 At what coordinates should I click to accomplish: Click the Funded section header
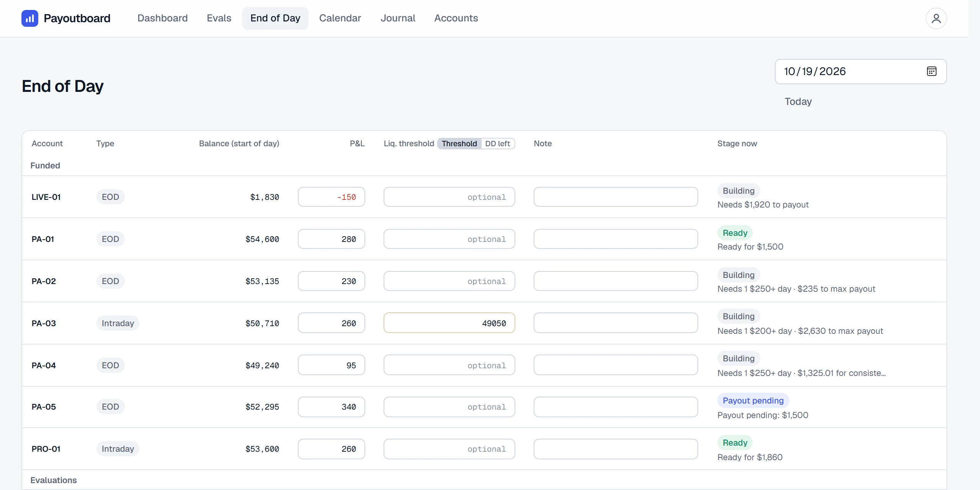click(45, 165)
